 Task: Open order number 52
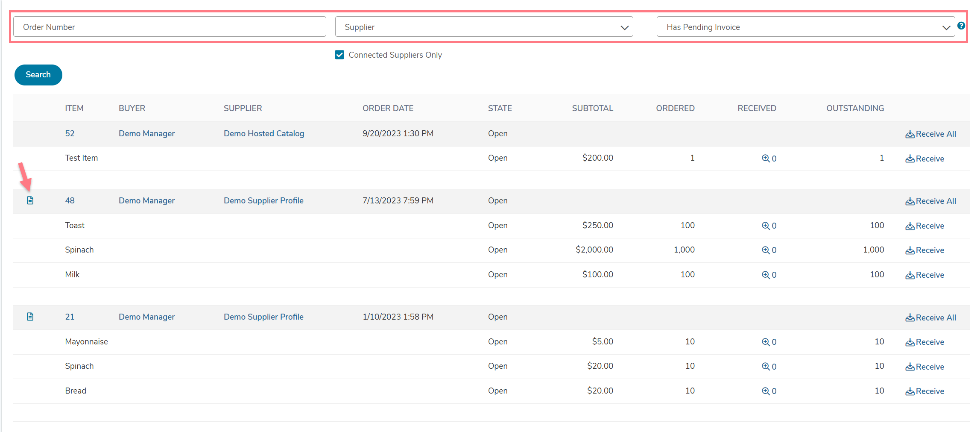coord(70,133)
